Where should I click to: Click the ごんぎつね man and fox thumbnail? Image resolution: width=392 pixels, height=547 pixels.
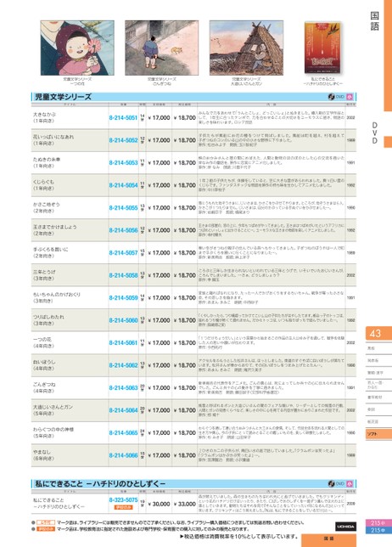[x=162, y=48]
